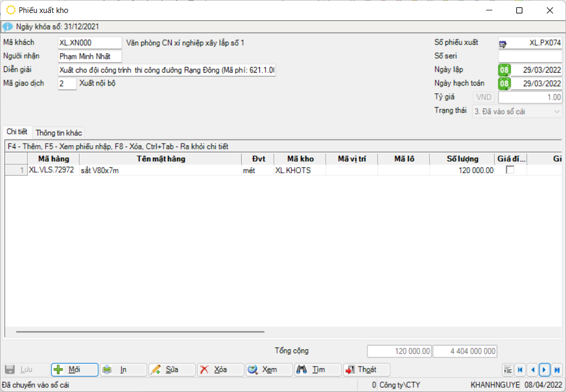Go to the previous record
Image resolution: width=566 pixels, height=392 pixels.
[x=532, y=370]
